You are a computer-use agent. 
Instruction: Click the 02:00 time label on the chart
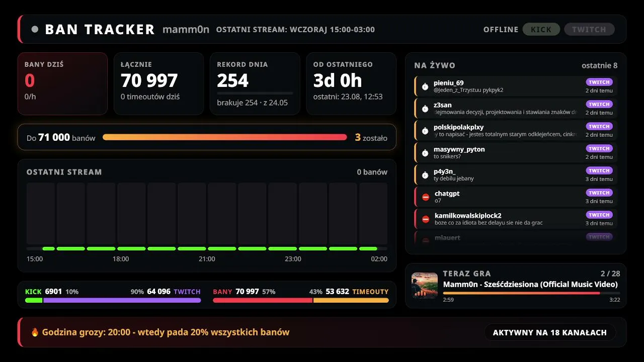(x=379, y=259)
